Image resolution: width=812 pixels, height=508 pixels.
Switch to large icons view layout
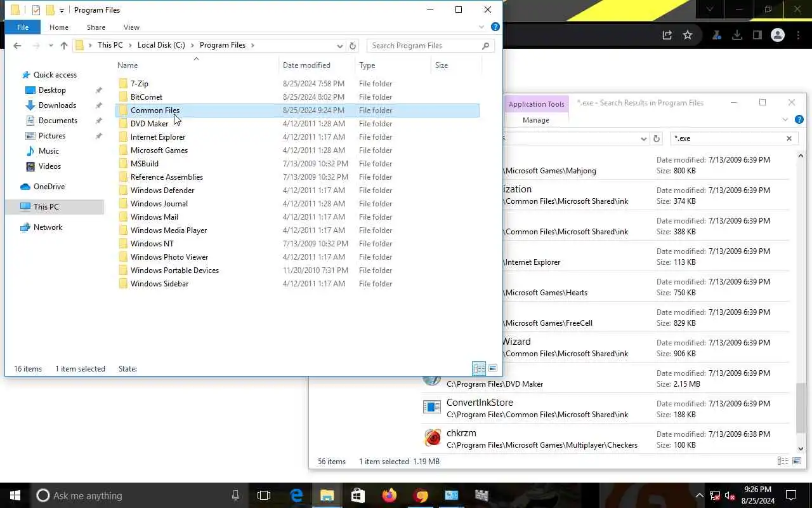pyautogui.click(x=493, y=368)
